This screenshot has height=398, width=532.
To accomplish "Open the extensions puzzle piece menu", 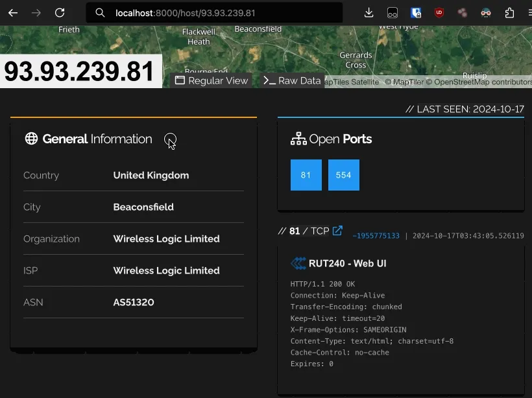I will pos(509,12).
